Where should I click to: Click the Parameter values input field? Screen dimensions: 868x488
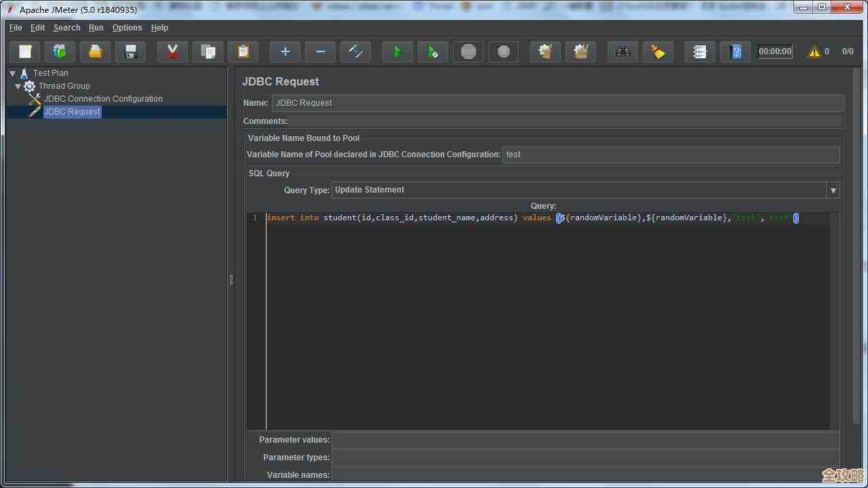point(585,440)
